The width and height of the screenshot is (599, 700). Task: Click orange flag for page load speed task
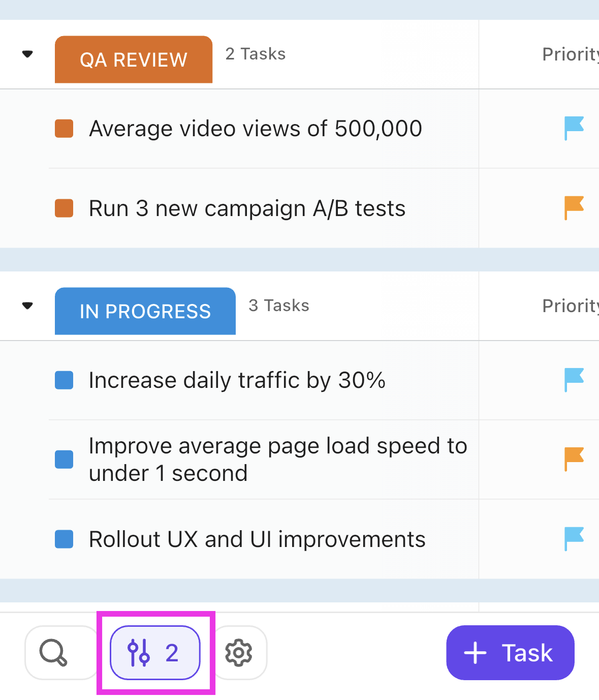click(x=574, y=459)
